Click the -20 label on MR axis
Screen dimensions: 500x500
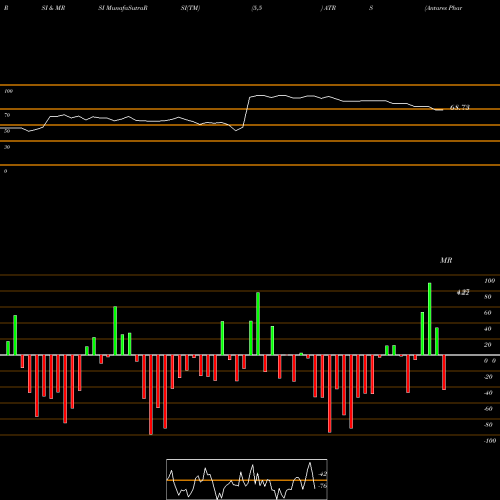(488, 377)
